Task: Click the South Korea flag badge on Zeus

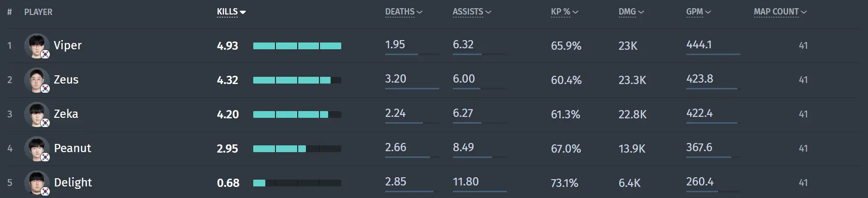Action: pos(45,88)
